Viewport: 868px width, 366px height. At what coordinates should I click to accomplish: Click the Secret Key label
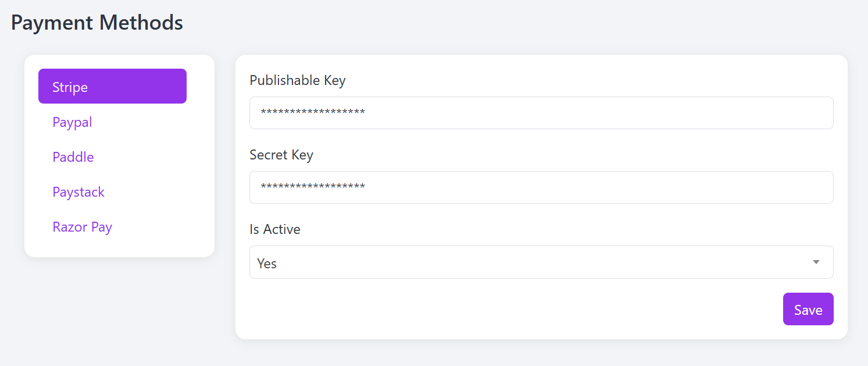tap(281, 155)
